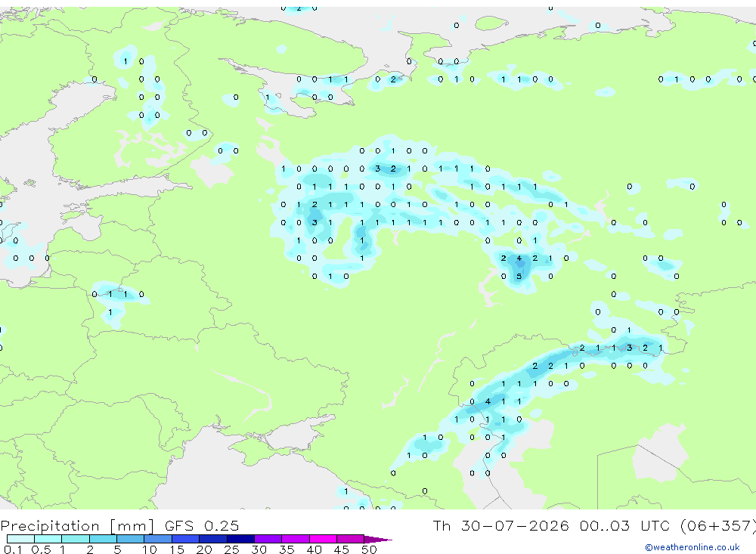
Task: Click the legend swatch between 35 and 40
Action: pos(296,539)
